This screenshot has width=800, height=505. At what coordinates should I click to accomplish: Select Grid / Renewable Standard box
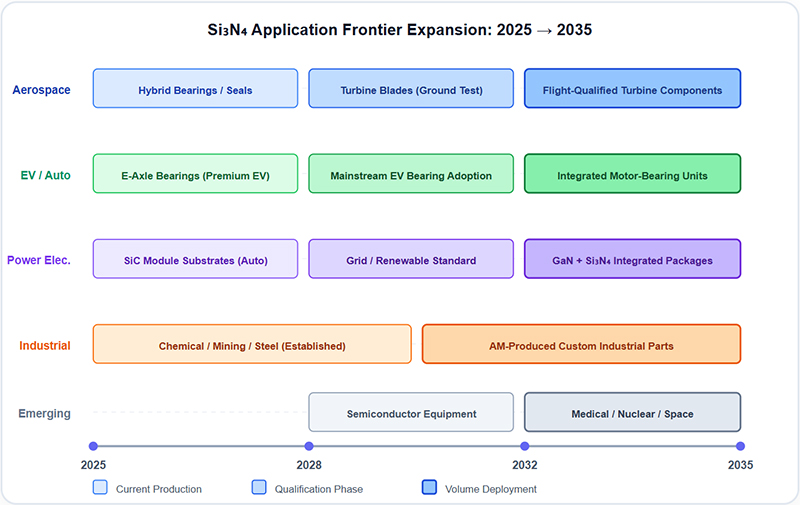pos(411,259)
